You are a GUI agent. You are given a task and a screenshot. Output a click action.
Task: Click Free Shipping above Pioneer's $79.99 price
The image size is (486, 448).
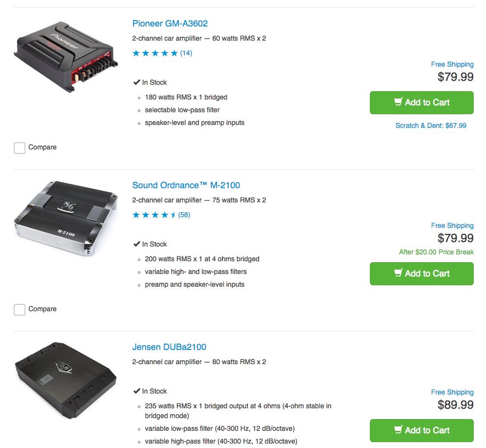(x=452, y=64)
